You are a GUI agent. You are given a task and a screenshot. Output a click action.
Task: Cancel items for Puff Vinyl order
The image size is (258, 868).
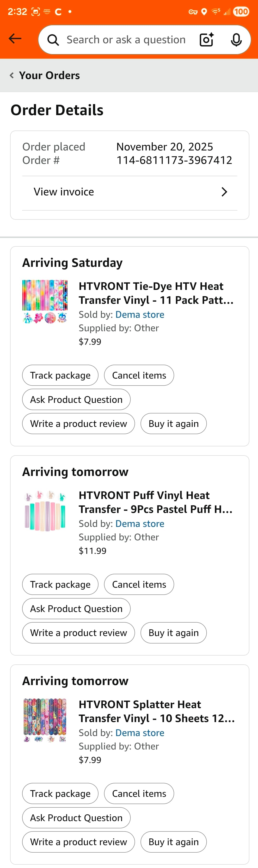139,585
